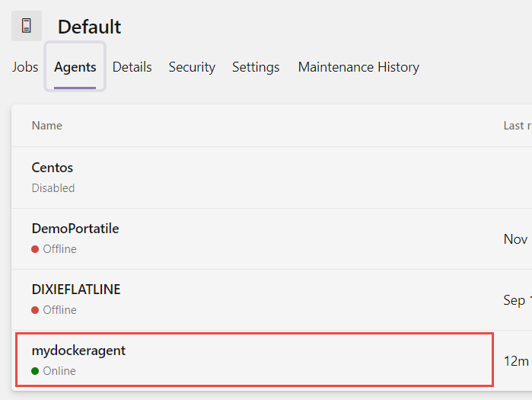Click the Name column header
The image size is (532, 400).
pyautogui.click(x=47, y=126)
